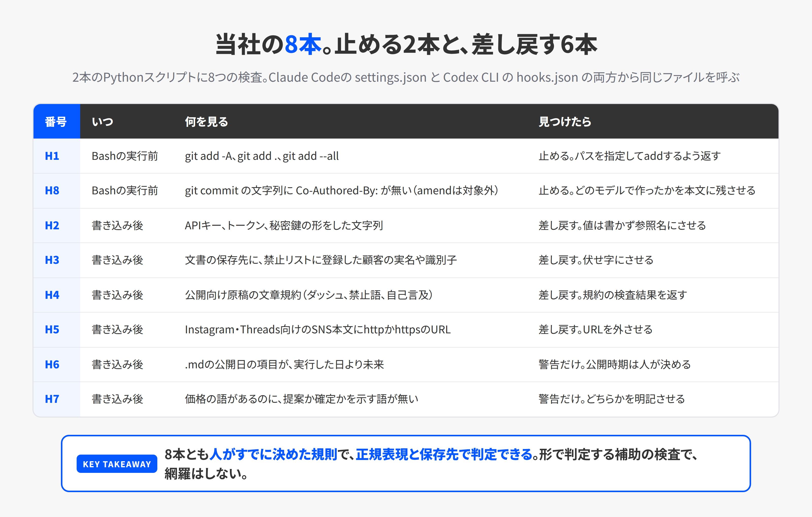Screen dimensions: 812x517
Task: Click the 見つけたら column header
Action: (x=565, y=122)
